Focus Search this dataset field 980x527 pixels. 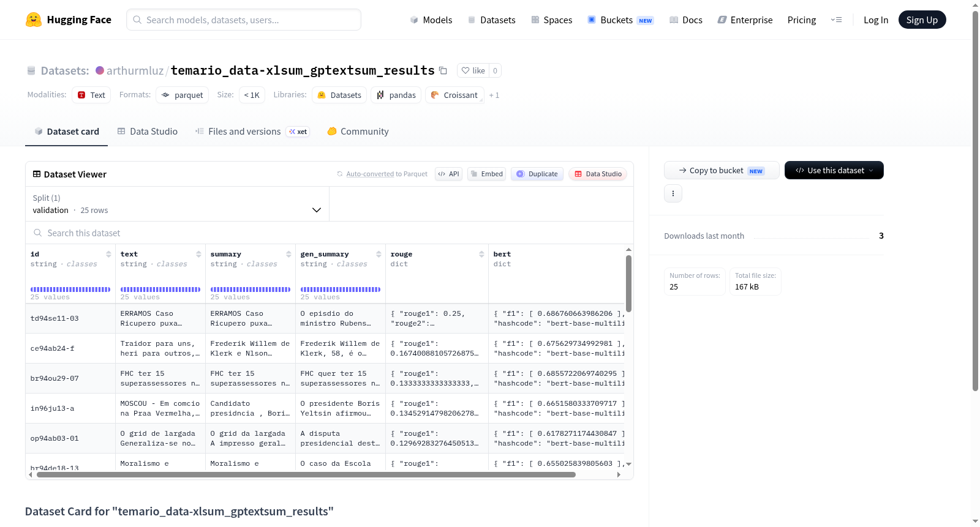click(x=330, y=233)
